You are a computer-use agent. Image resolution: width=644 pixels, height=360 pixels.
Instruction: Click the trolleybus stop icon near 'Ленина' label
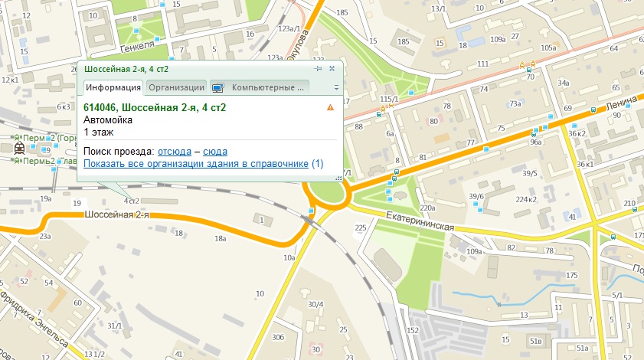point(593,110)
